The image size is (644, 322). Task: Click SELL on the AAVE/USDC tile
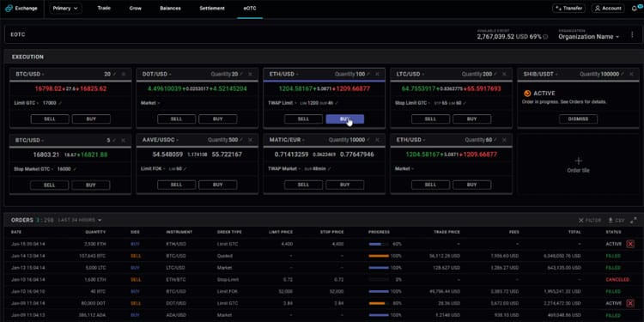pyautogui.click(x=176, y=185)
